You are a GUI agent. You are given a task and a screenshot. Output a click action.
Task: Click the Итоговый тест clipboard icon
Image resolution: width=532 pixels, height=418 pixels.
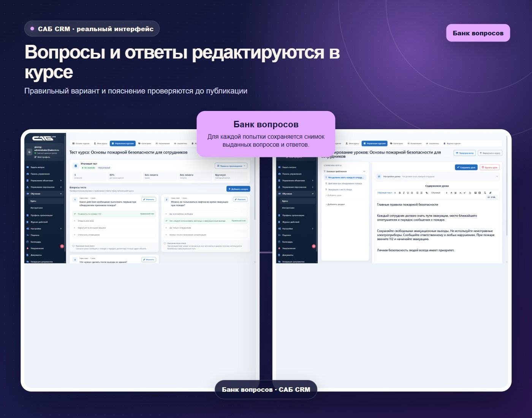point(76,166)
